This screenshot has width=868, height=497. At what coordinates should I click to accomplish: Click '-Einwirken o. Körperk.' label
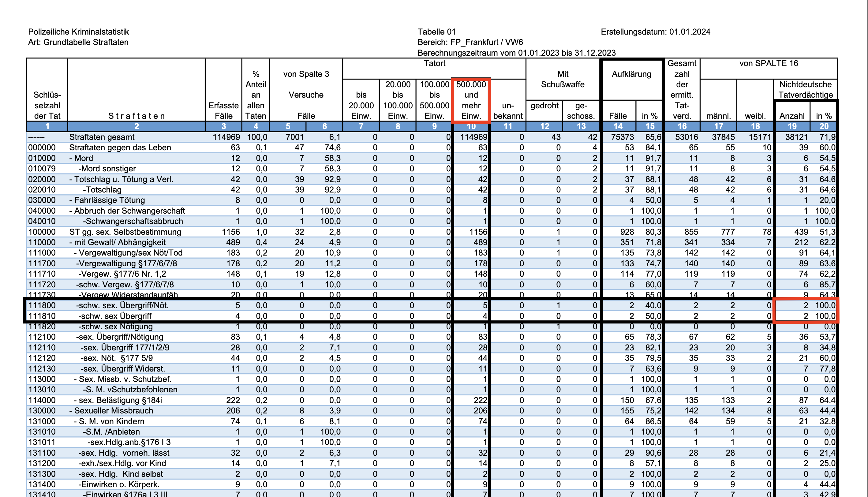click(x=119, y=484)
